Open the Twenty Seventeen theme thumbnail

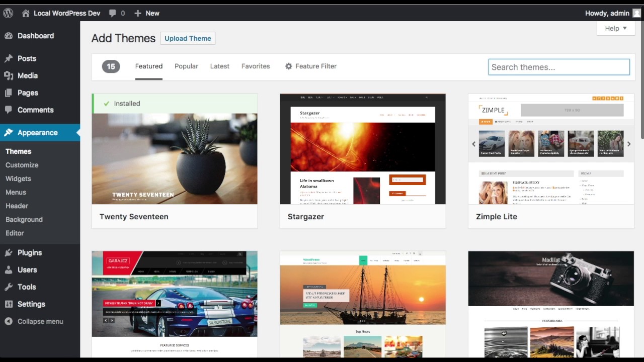[x=175, y=159]
